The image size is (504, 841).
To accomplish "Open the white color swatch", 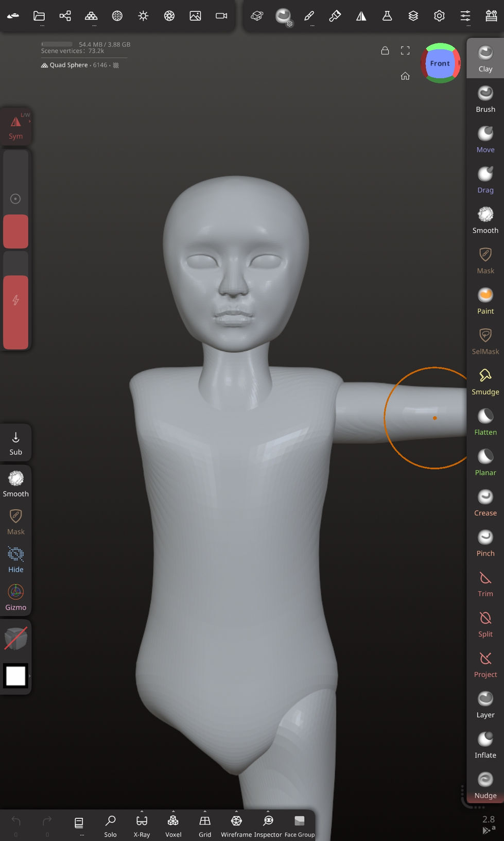I will [15, 676].
